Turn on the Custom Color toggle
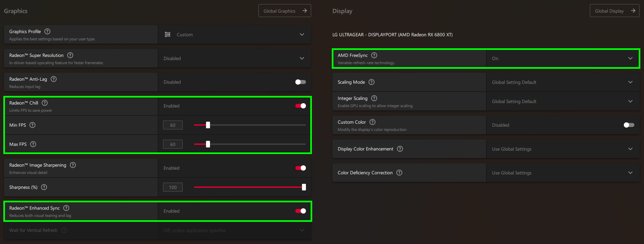 point(629,125)
